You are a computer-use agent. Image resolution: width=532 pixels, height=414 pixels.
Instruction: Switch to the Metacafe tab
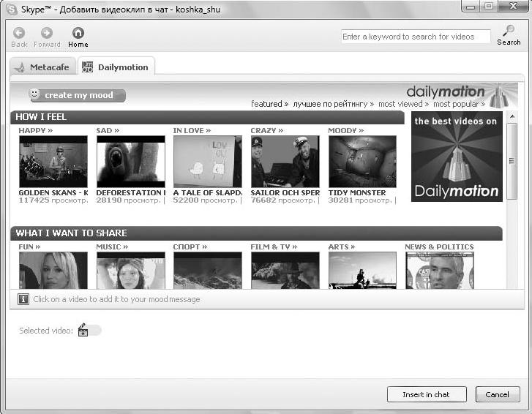[42, 67]
